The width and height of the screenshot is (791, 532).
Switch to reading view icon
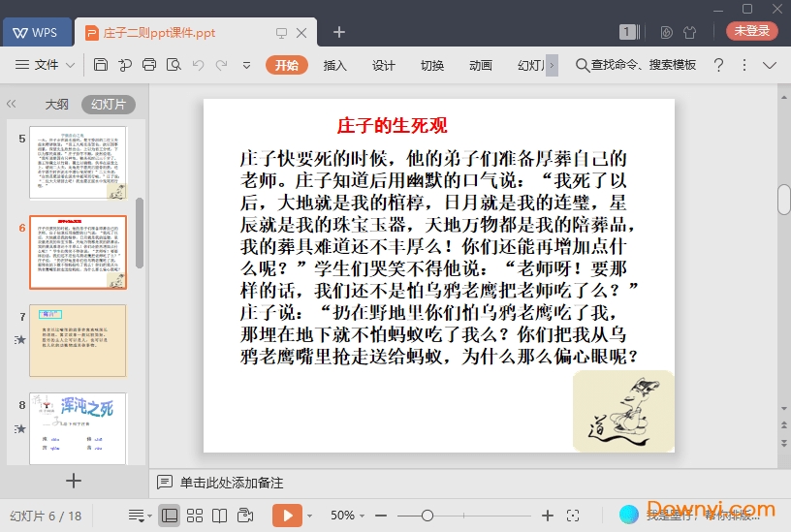(x=220, y=516)
